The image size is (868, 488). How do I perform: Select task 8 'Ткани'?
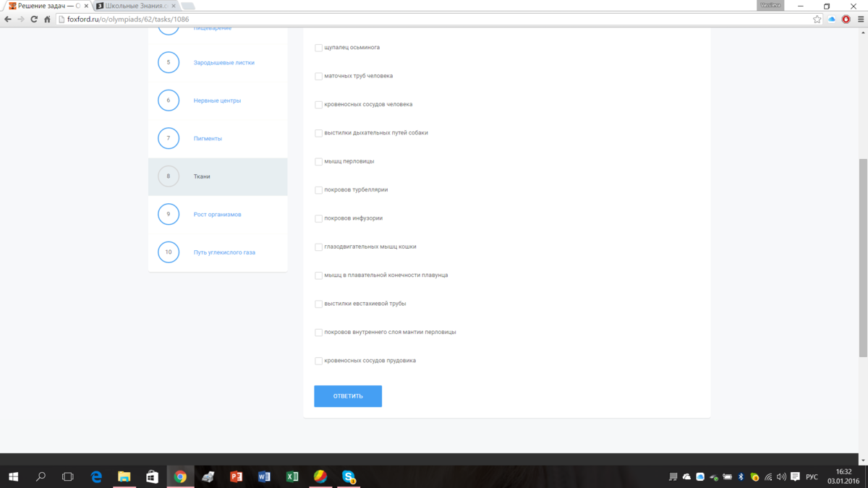click(x=218, y=176)
